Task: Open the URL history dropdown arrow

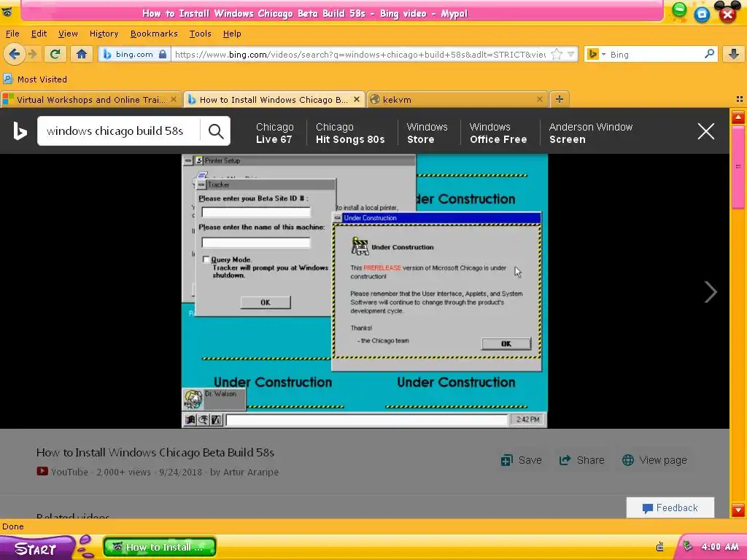Action: (570, 54)
